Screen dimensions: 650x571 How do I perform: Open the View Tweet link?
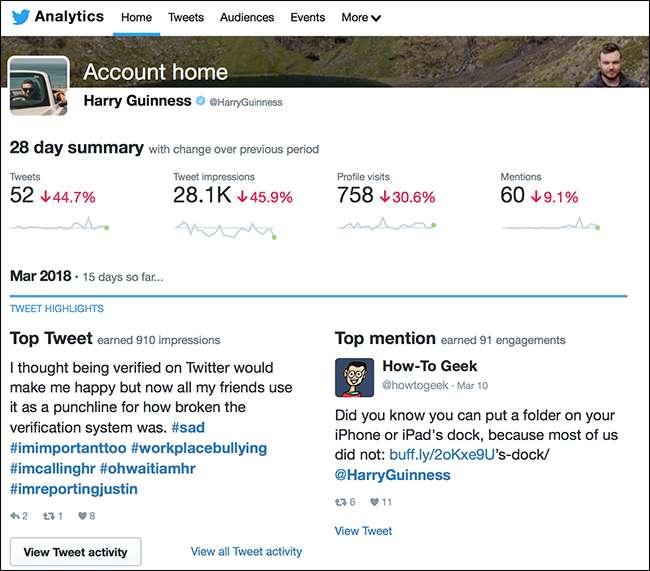click(363, 531)
